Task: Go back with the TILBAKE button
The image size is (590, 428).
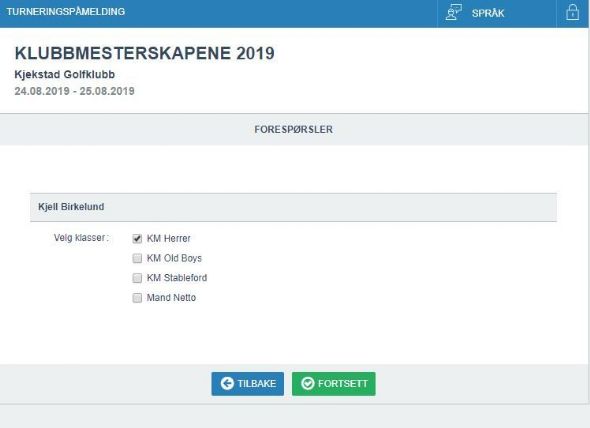Action: [x=248, y=384]
